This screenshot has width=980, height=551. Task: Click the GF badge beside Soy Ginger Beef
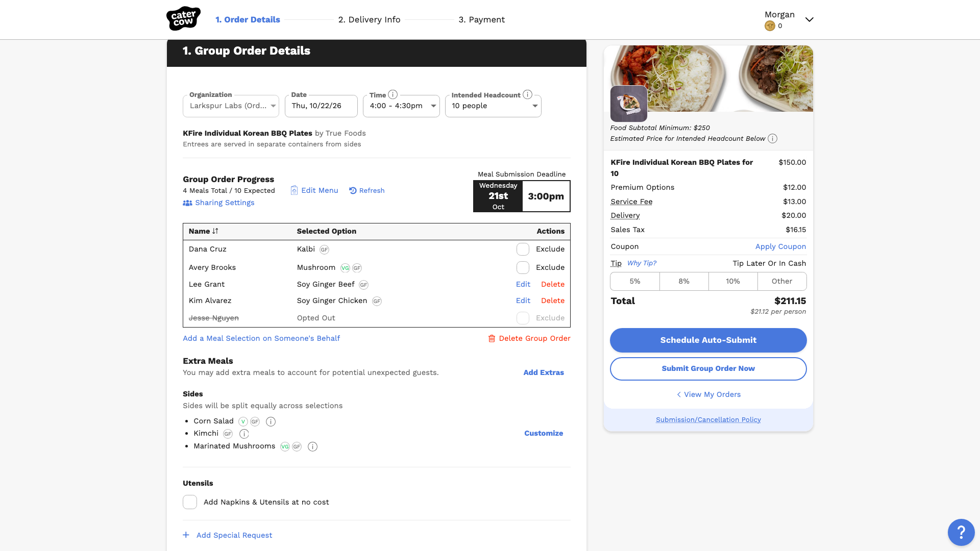click(x=363, y=285)
